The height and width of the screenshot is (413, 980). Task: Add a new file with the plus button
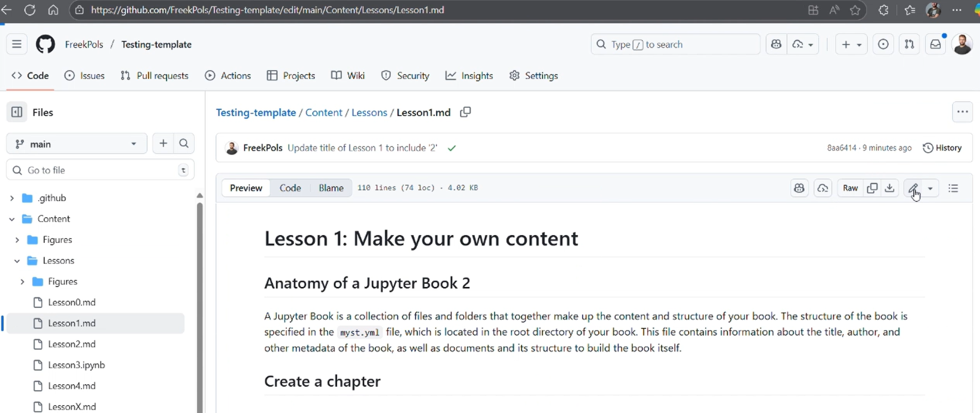point(163,143)
